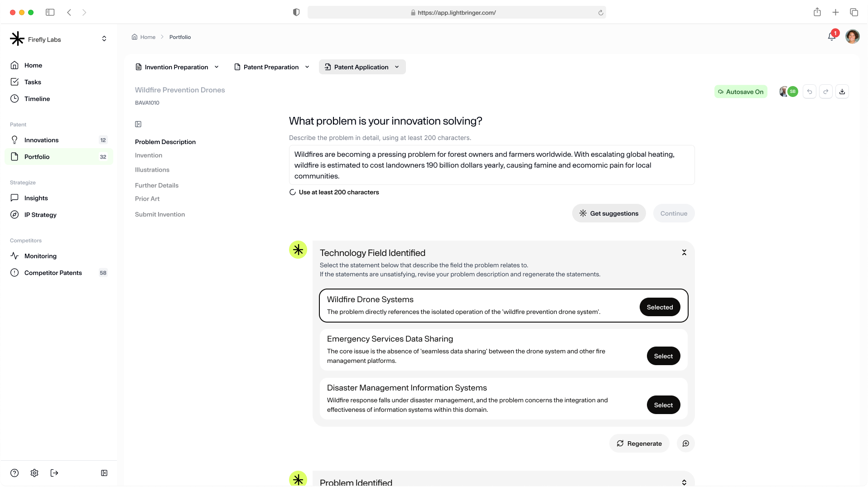
Task: Click the log out icon
Action: pos(54,473)
